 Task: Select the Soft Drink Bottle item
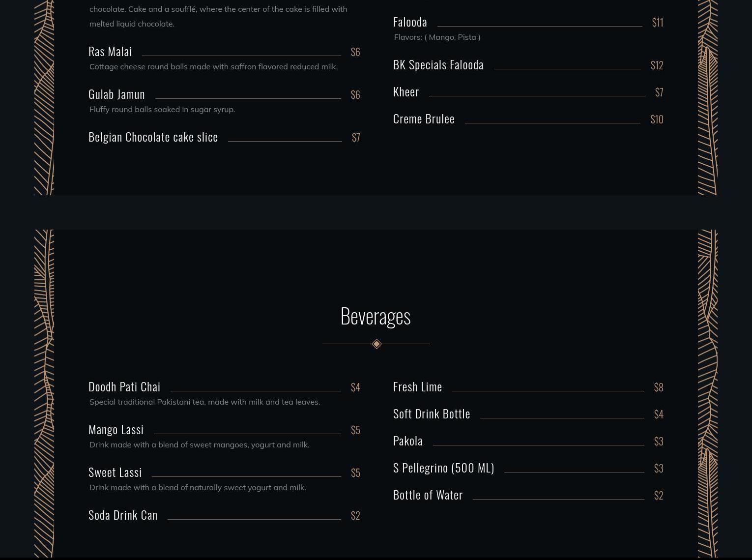[432, 414]
